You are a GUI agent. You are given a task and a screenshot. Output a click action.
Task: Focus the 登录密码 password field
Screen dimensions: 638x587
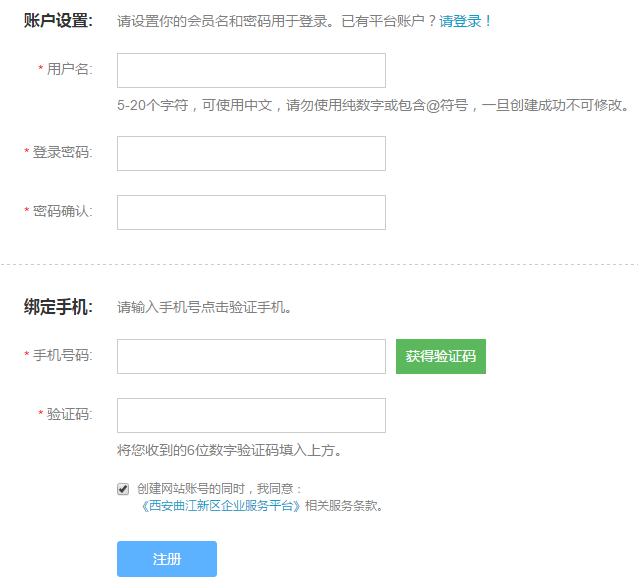(x=251, y=153)
